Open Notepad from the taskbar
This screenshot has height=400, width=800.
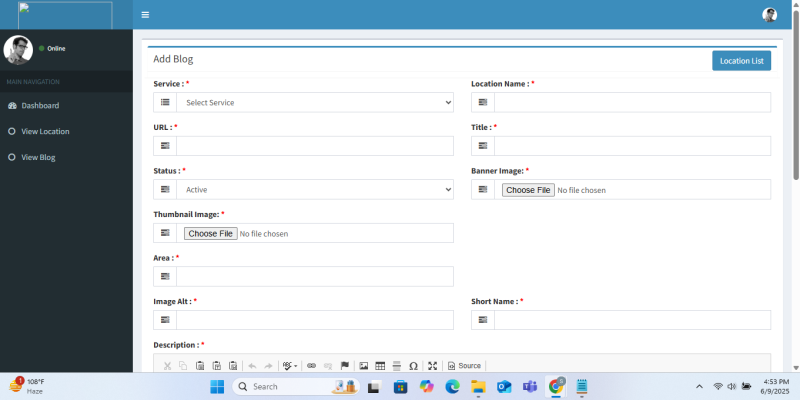pyautogui.click(x=582, y=387)
